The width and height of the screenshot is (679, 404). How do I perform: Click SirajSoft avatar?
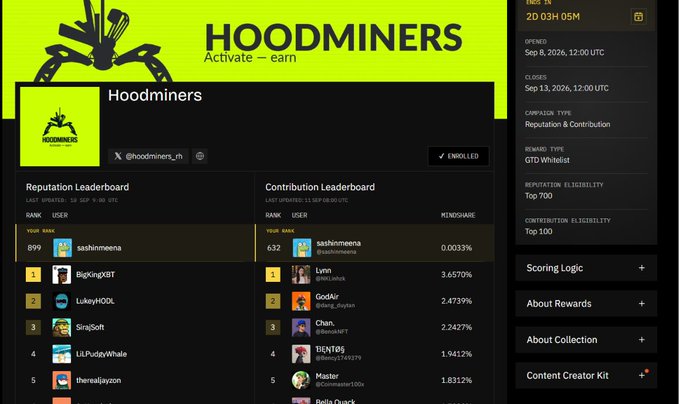click(61, 327)
